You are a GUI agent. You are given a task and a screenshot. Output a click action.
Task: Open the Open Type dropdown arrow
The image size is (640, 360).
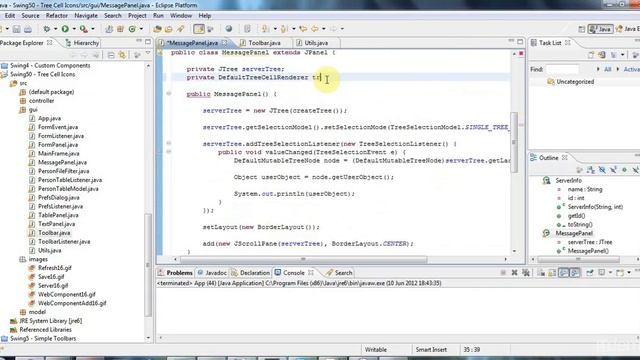point(141,29)
